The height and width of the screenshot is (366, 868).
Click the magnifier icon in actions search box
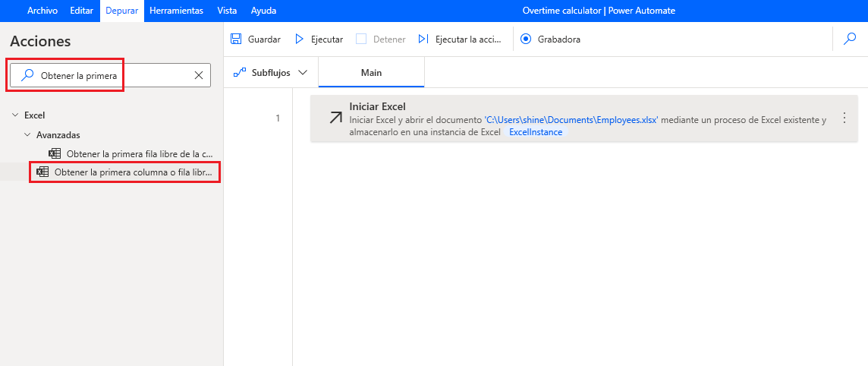click(27, 75)
